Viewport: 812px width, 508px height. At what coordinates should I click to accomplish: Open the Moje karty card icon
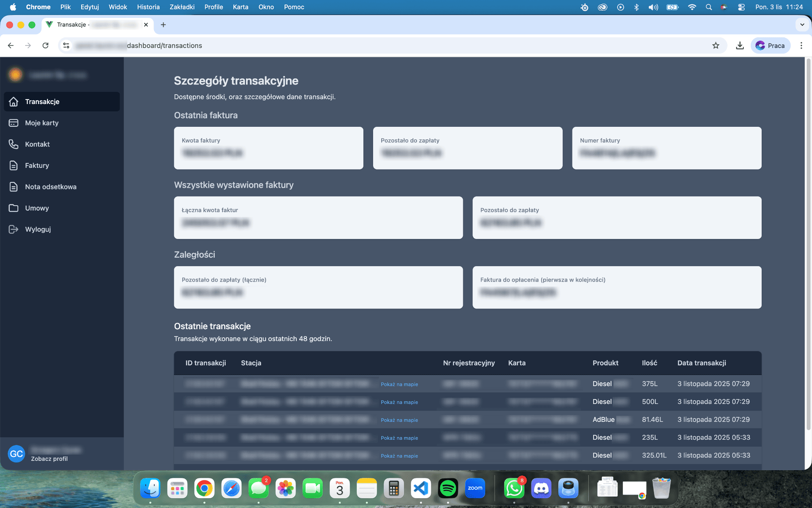click(x=13, y=123)
